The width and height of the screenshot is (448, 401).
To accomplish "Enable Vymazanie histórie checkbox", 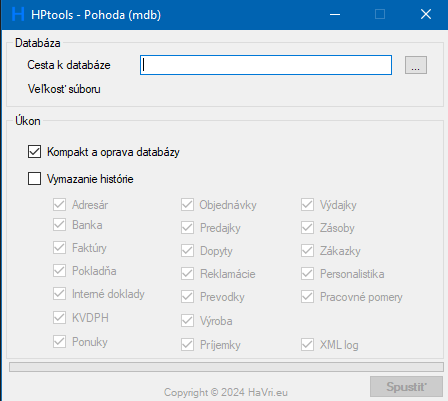I will click(34, 179).
